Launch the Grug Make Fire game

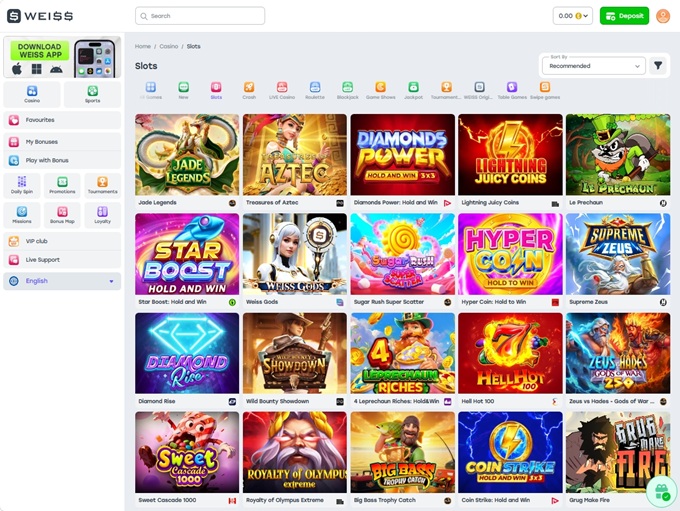[x=618, y=452]
